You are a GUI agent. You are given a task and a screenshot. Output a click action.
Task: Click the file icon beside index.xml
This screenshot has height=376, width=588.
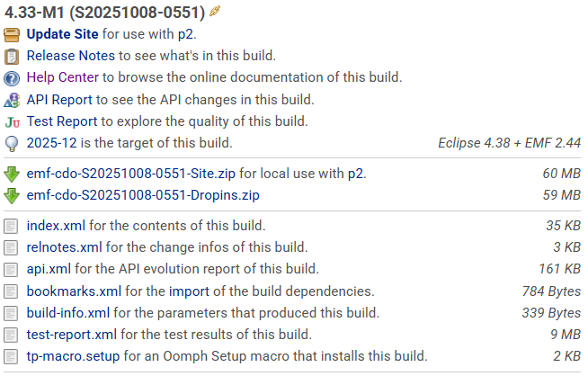12,226
